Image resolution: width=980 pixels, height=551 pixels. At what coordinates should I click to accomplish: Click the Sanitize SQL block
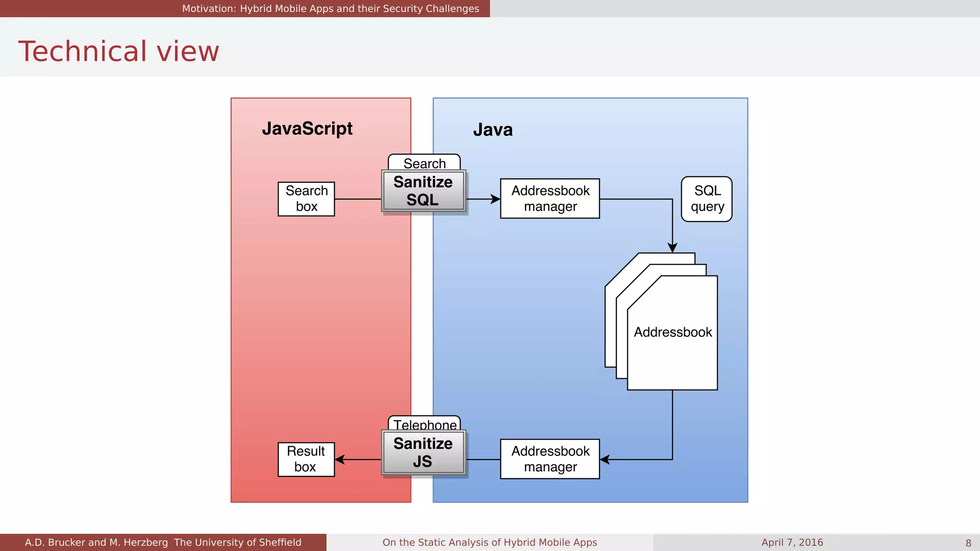(x=423, y=191)
